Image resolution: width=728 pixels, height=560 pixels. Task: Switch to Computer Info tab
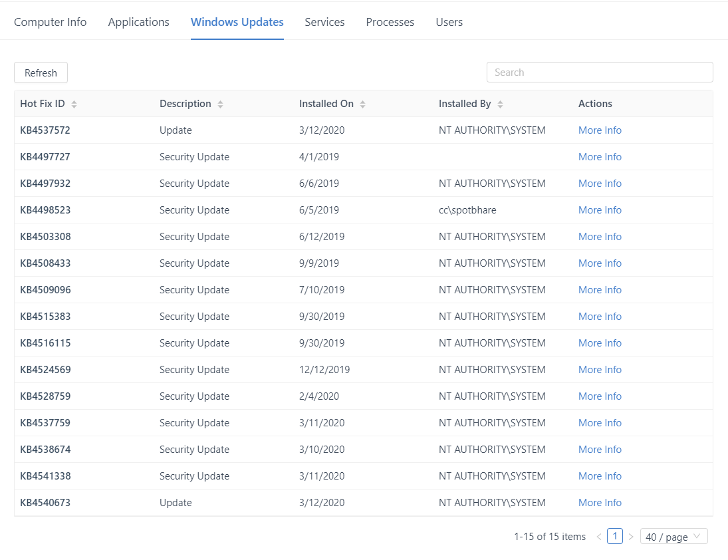(x=51, y=22)
